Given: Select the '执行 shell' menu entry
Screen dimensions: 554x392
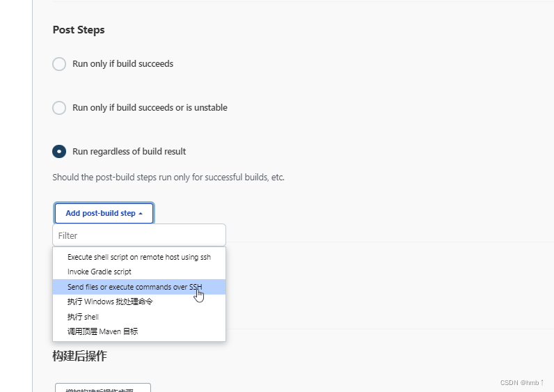Looking at the screenshot, I should 139,317.
